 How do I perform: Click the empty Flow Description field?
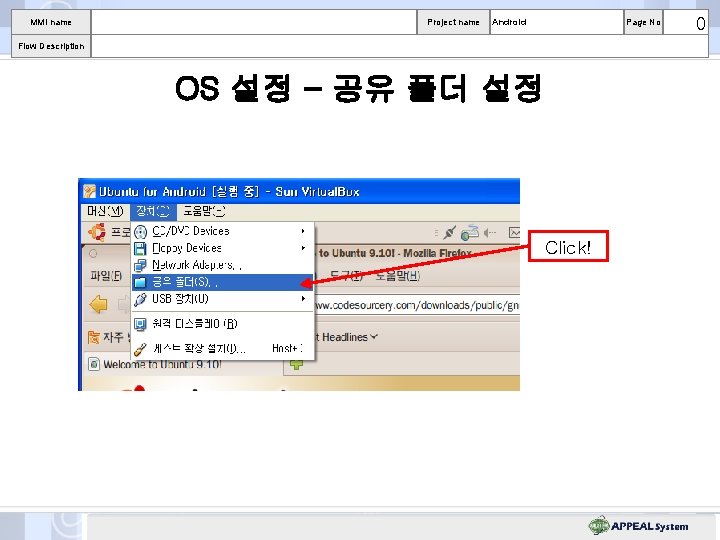point(399,46)
